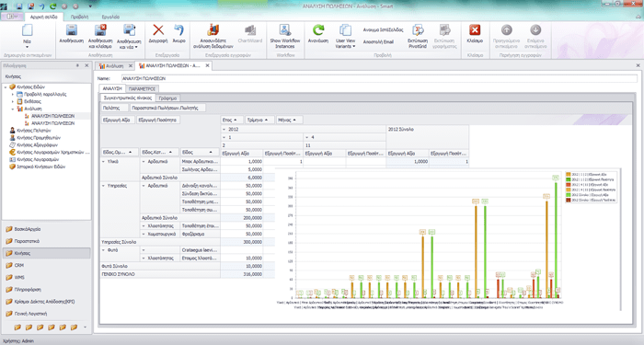Image resolution: width=644 pixels, height=345 pixels.
Task: Toggle sort on Έτος field header
Action: point(231,120)
